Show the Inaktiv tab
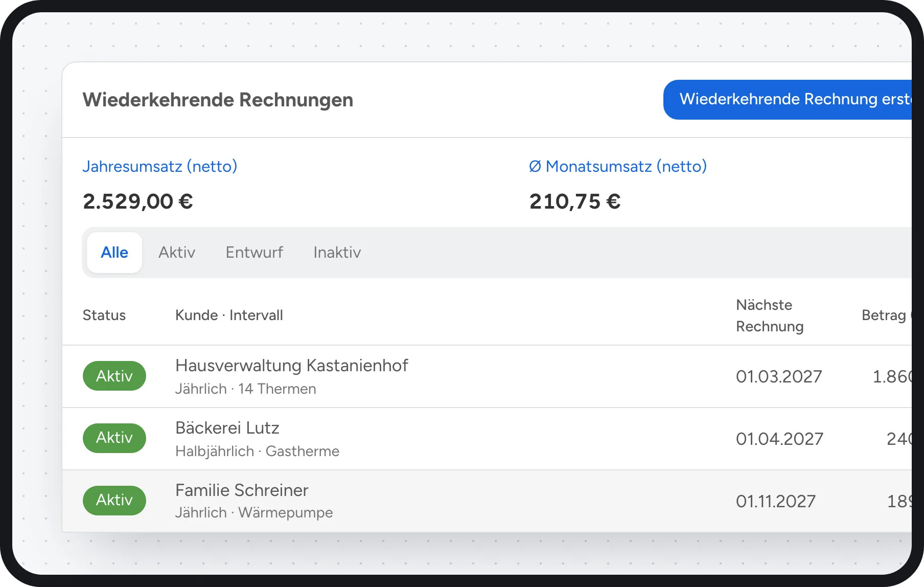924x587 pixels. pyautogui.click(x=337, y=253)
